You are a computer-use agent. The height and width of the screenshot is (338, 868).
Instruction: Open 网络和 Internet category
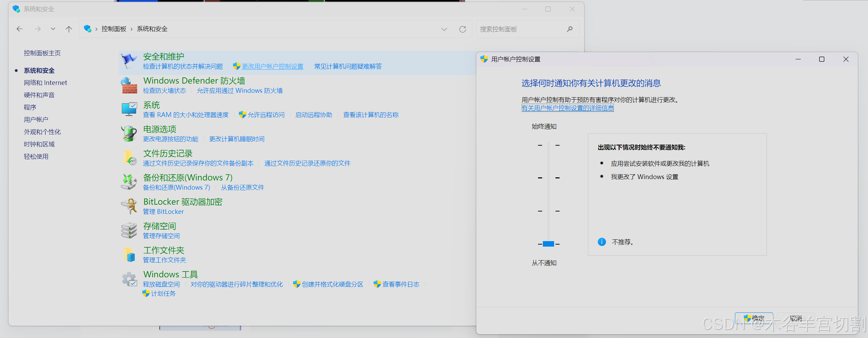pos(45,83)
